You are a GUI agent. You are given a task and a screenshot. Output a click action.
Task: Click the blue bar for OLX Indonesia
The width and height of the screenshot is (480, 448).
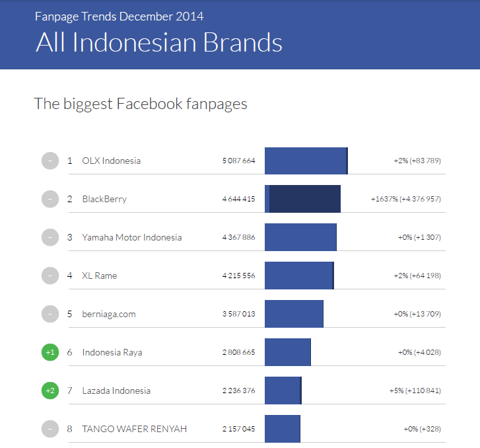305,161
